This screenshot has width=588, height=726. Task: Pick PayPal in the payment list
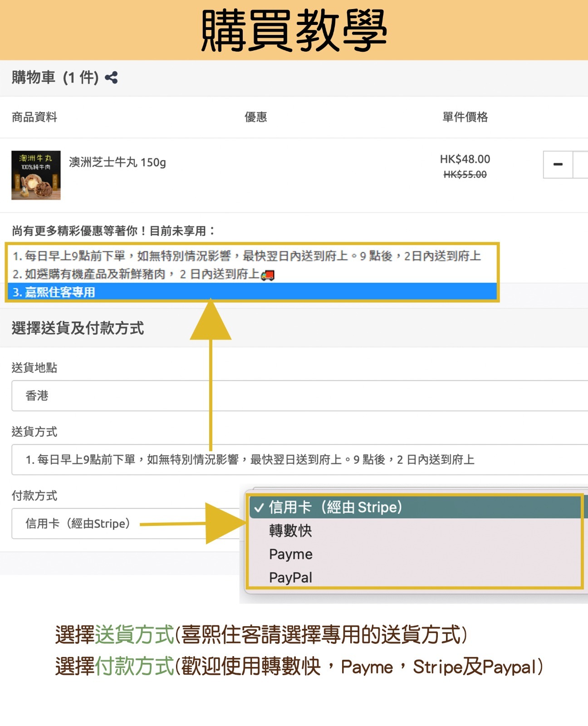(x=290, y=578)
